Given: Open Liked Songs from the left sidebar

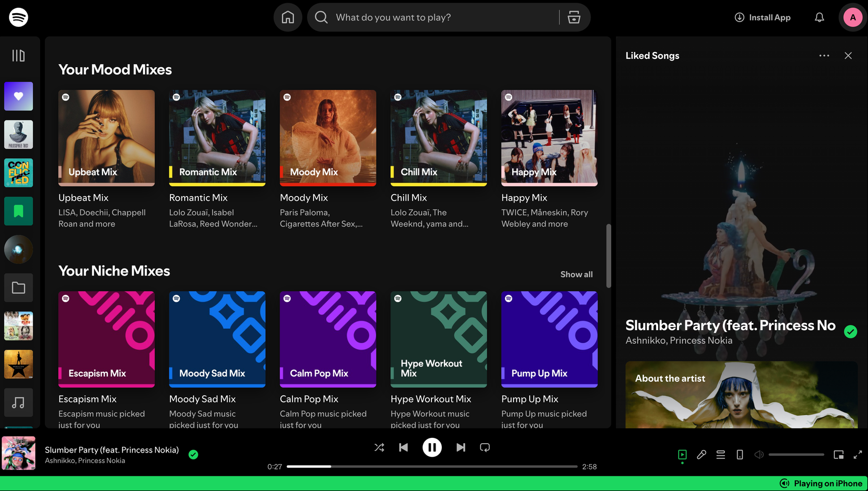Looking at the screenshot, I should [18, 96].
